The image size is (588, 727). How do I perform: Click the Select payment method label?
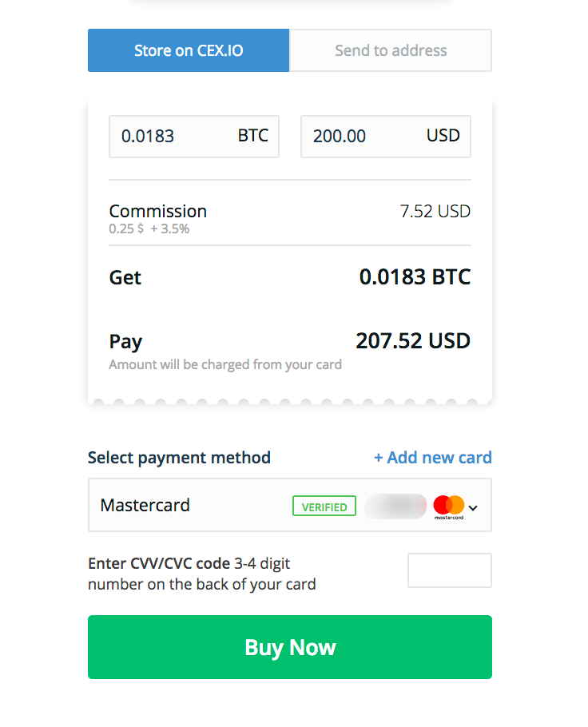tap(179, 458)
